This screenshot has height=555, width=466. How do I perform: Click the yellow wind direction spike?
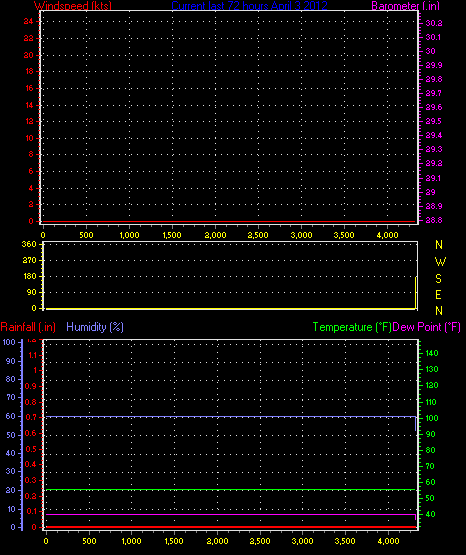pyautogui.click(x=416, y=293)
